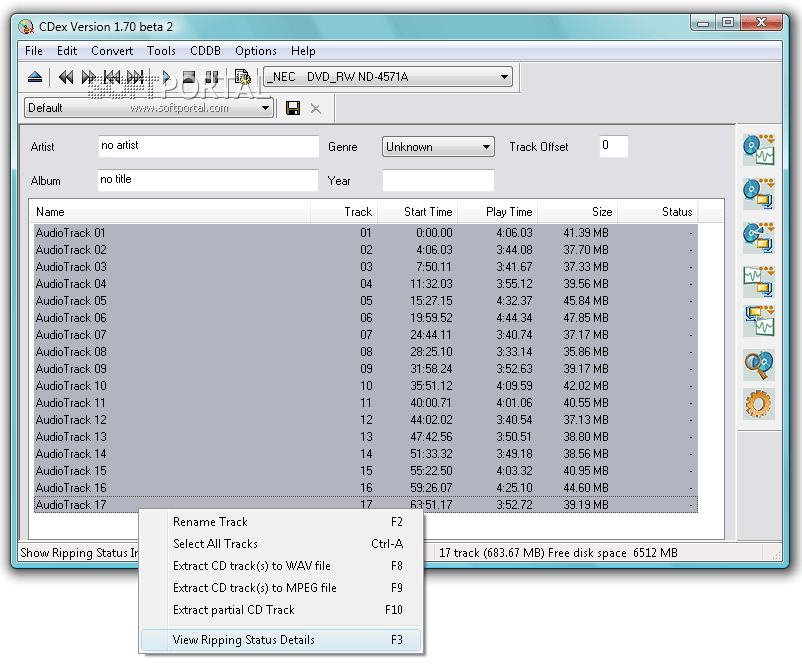Select the AudioTrack 15 row

366,471
